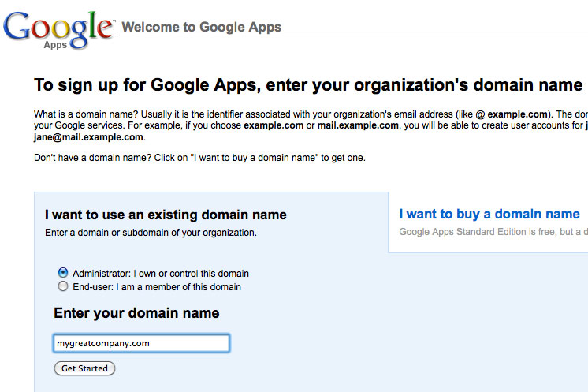Click the domain name input field
Image resolution: width=588 pixels, height=392 pixels.
[141, 343]
